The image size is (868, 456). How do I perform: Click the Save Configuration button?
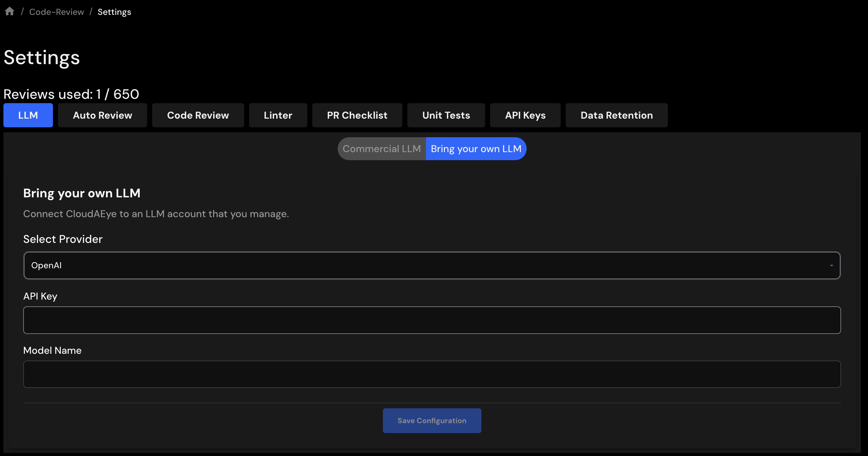tap(432, 421)
